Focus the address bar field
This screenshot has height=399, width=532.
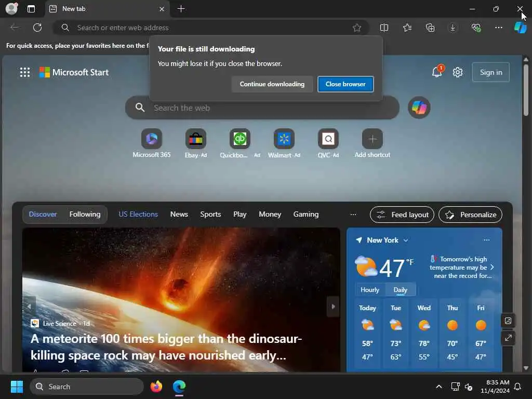[211, 28]
